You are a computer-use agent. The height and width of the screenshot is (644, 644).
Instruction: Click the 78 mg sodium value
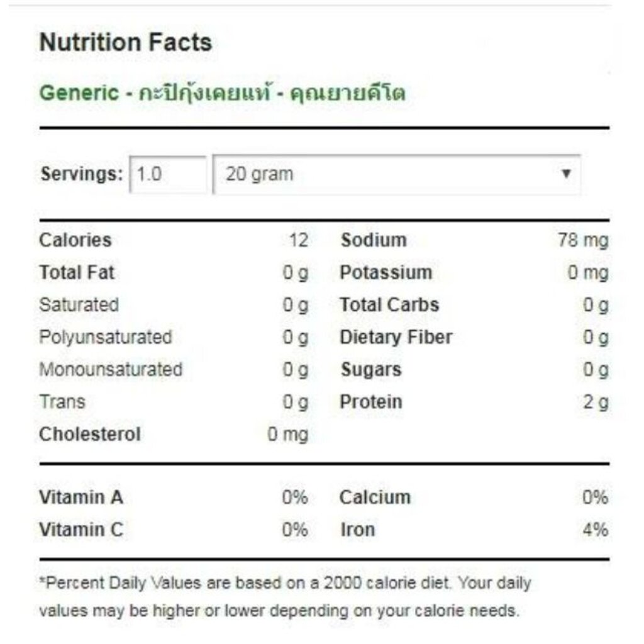tap(583, 240)
